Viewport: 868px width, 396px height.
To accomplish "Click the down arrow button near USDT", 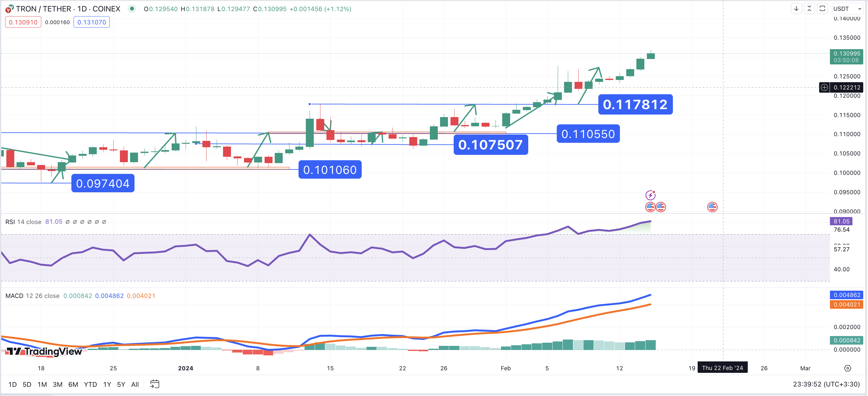I will tap(796, 9).
